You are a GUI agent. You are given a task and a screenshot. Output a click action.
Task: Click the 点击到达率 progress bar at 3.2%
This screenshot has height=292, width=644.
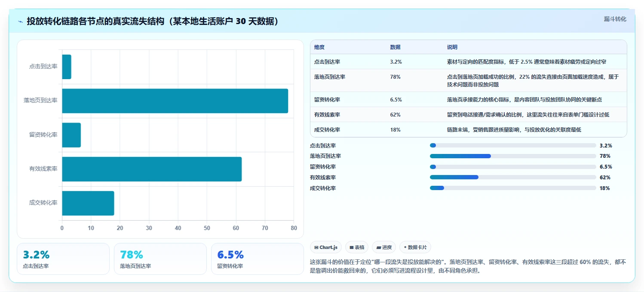(x=513, y=145)
